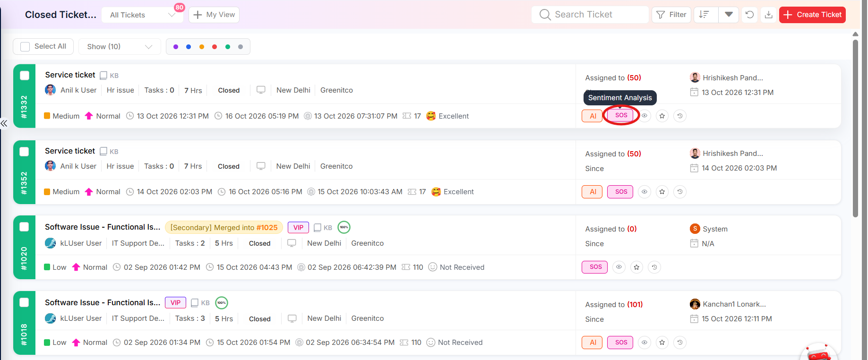Viewport: 868px width, 360px height.
Task: Download the ticket list export
Action: pyautogui.click(x=769, y=15)
